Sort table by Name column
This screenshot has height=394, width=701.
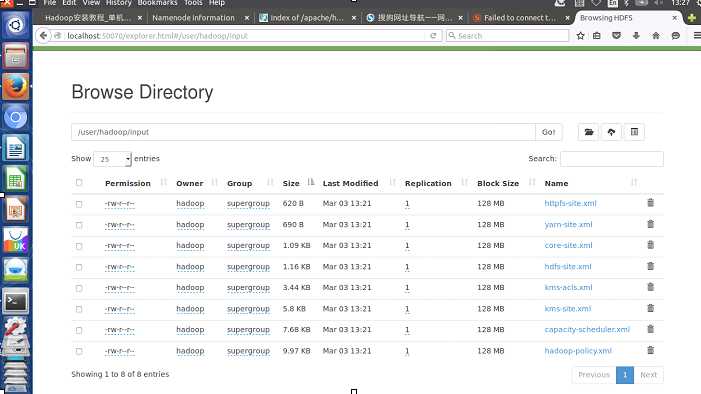click(556, 183)
